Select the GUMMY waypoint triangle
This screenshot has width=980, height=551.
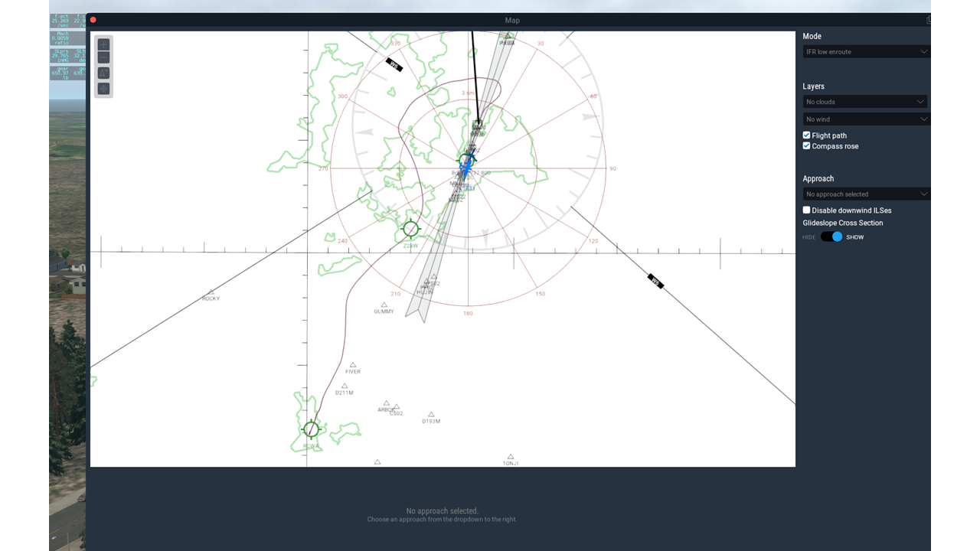pos(384,305)
